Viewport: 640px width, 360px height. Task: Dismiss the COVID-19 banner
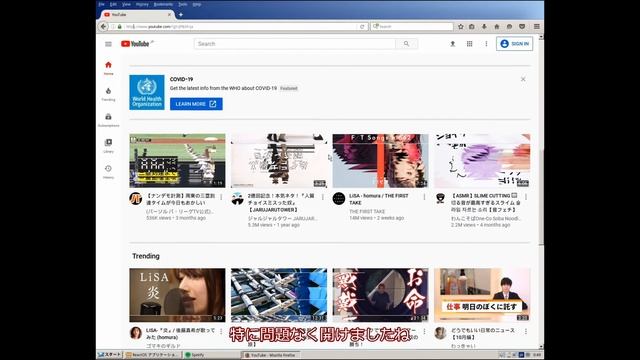[x=523, y=79]
